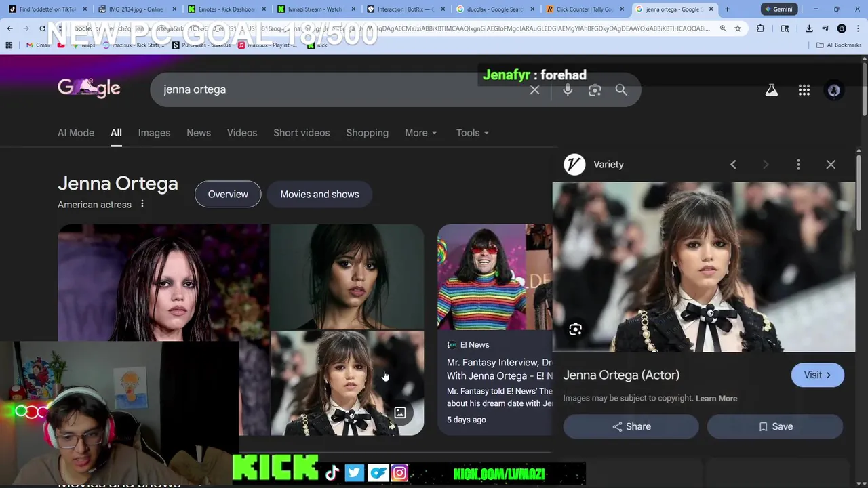
Task: Switch to IMG_2134.jpg browser tab
Action: coord(136,9)
